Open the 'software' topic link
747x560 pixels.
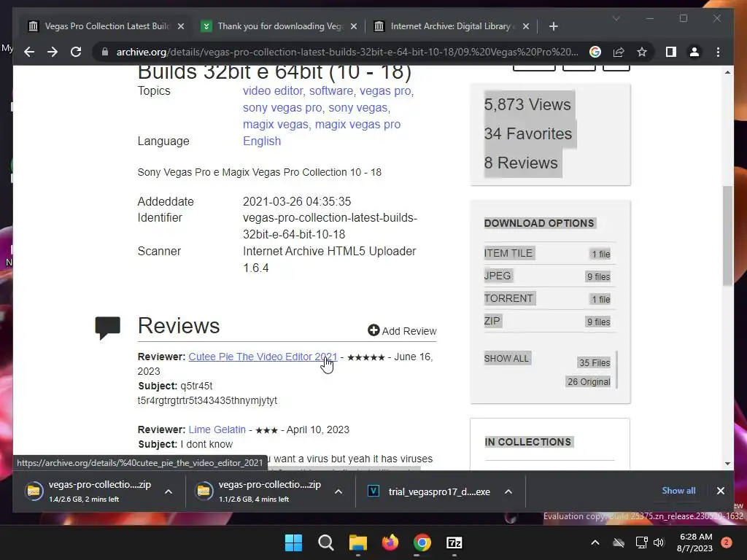pyautogui.click(x=331, y=91)
